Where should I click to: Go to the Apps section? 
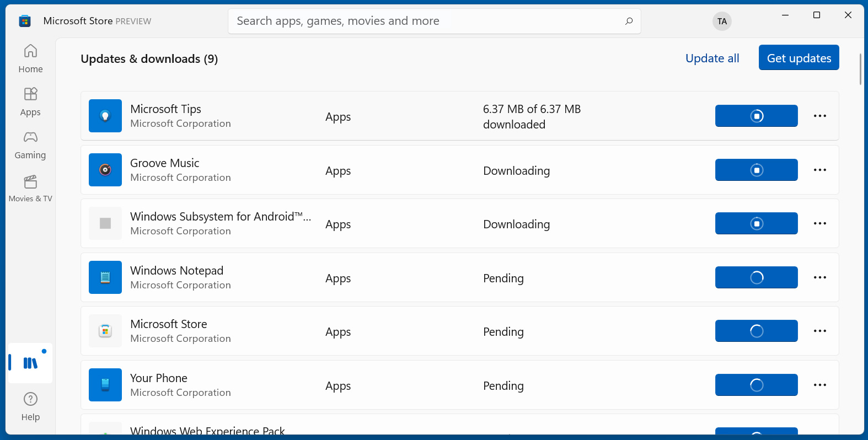point(30,102)
